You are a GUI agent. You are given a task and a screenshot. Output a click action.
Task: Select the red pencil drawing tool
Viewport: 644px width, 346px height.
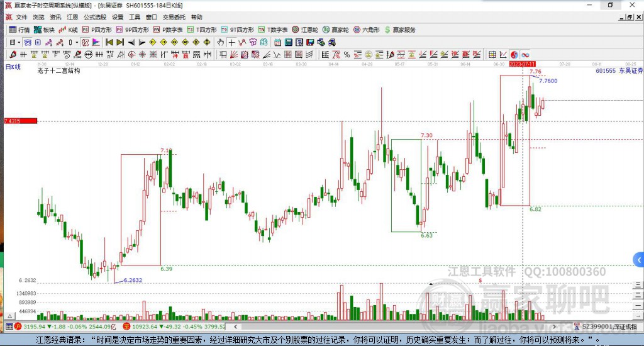click(13, 54)
